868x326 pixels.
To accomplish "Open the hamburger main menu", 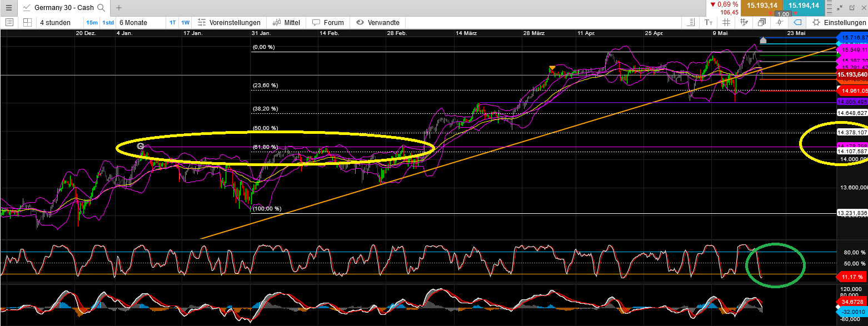I will pyautogui.click(x=8, y=8).
